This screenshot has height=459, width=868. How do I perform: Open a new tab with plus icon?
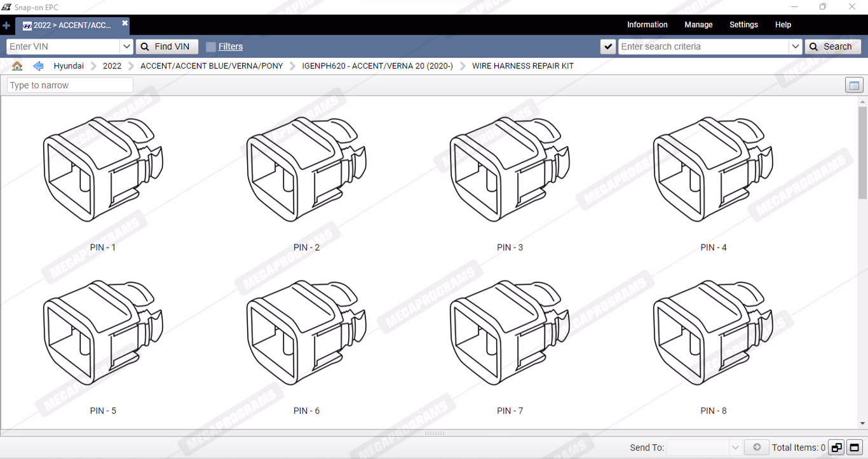(6, 25)
